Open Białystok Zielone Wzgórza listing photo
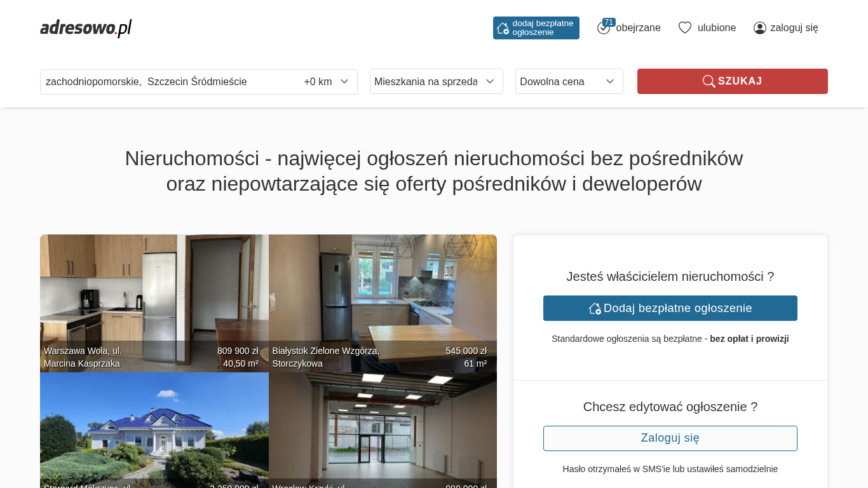This screenshot has width=868, height=488. [383, 303]
